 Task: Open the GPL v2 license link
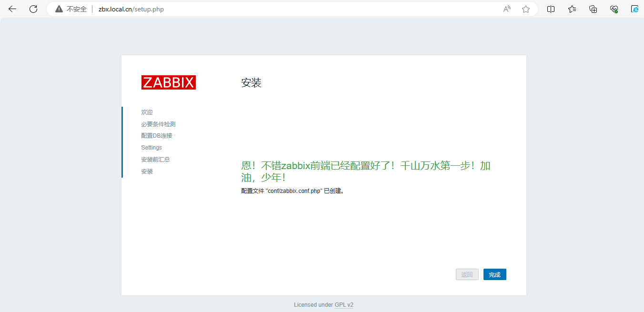click(344, 305)
